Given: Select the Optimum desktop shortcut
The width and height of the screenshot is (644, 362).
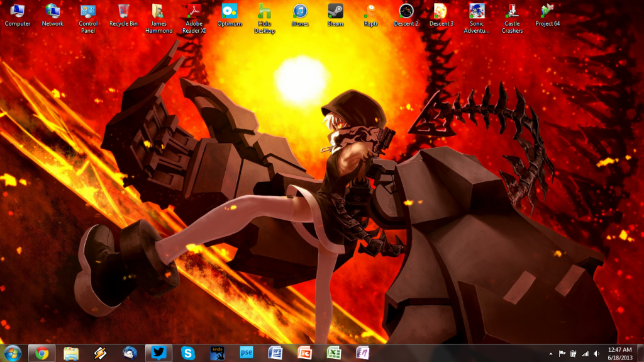Looking at the screenshot, I should click(229, 16).
